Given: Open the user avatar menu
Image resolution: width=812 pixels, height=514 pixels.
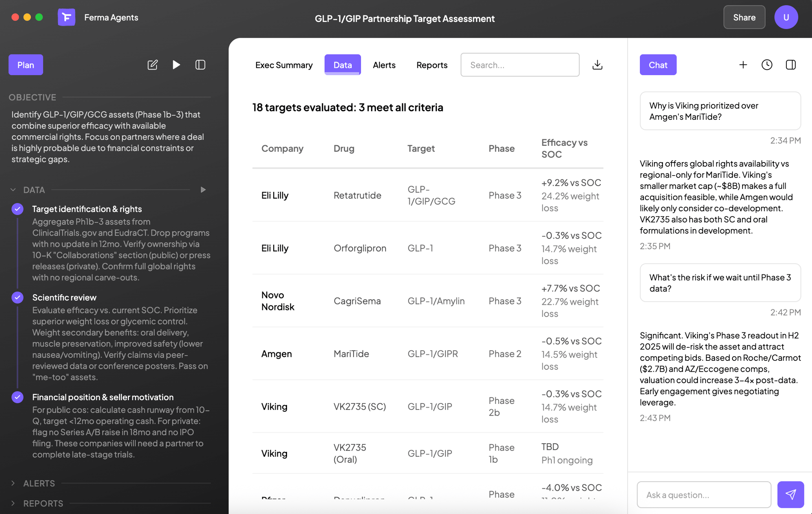Looking at the screenshot, I should point(786,17).
